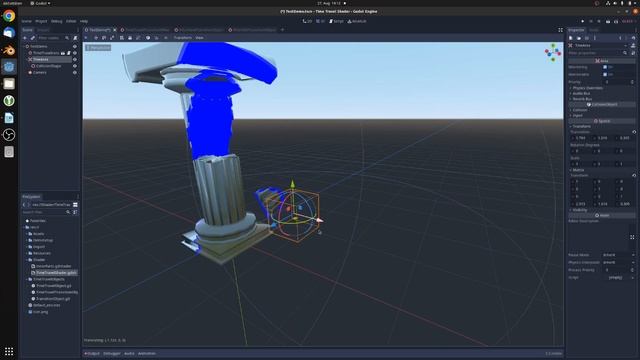The width and height of the screenshot is (640, 360).
Task: Open the Inspector history object list icon
Action: (633, 38)
